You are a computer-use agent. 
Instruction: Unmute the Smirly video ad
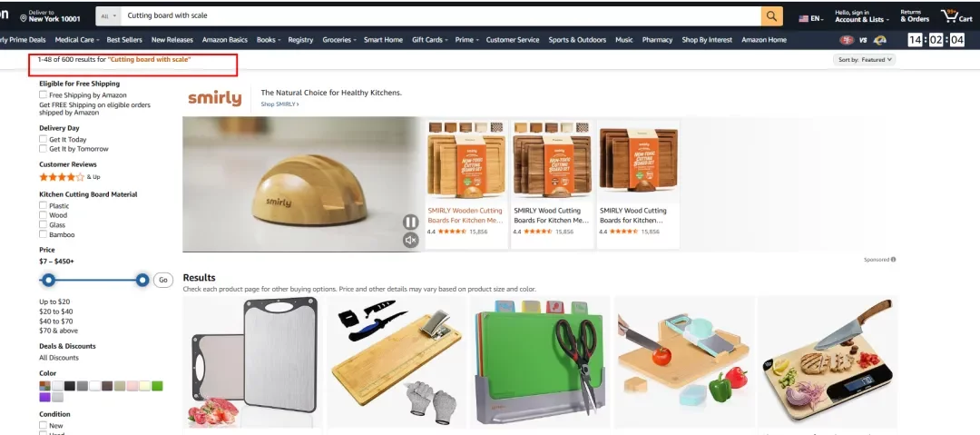[410, 240]
